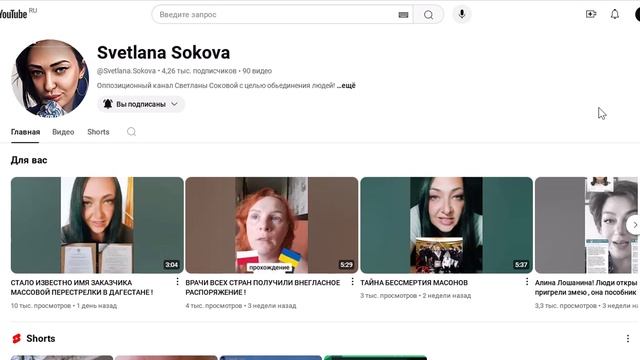Click the YouTube logo
The image size is (640, 360).
pyautogui.click(x=13, y=14)
